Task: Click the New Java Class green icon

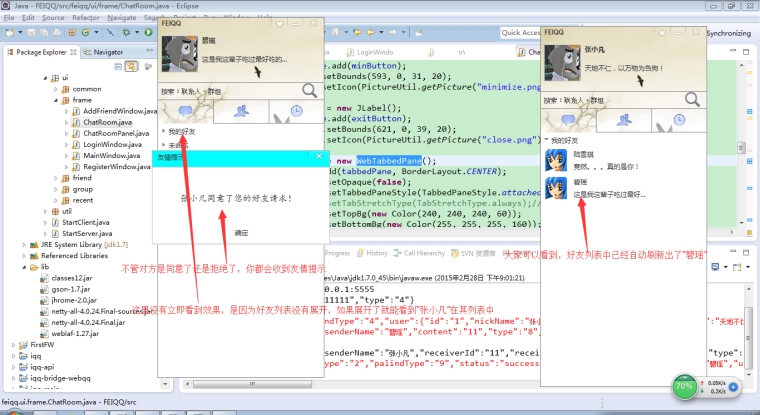Action: tap(86, 32)
